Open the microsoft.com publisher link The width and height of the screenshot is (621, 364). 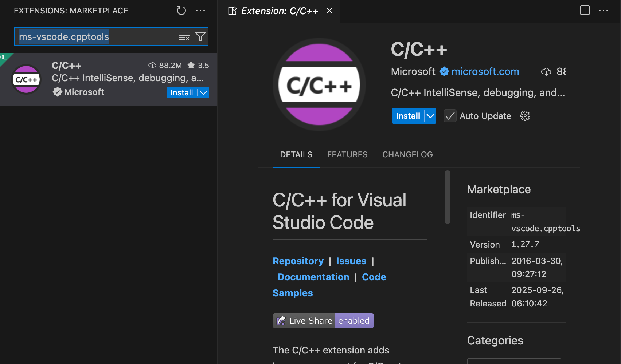click(x=485, y=71)
